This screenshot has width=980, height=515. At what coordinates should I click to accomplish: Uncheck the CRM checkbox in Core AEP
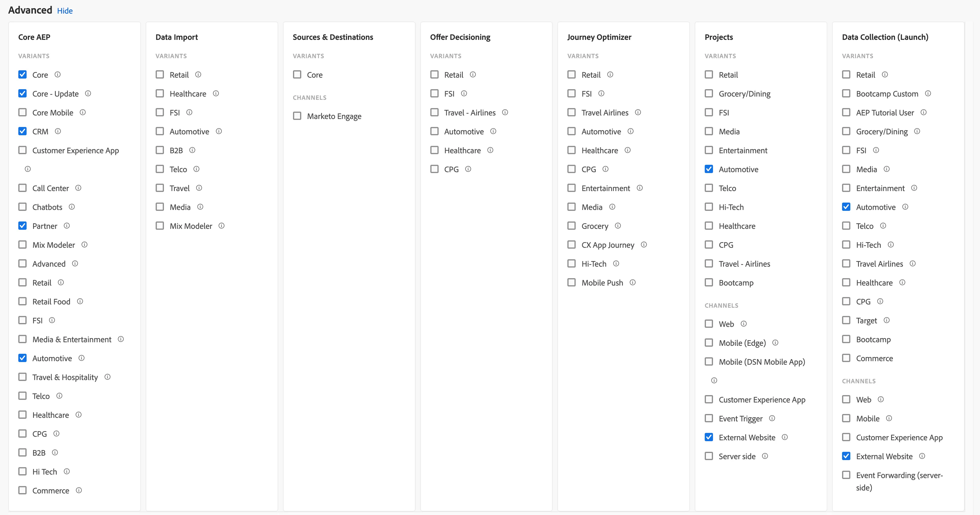(22, 131)
